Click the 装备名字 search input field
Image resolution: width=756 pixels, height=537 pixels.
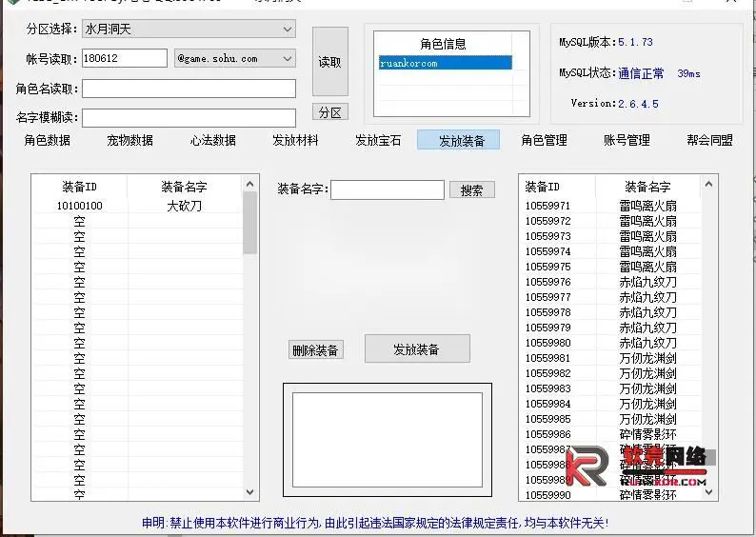388,189
